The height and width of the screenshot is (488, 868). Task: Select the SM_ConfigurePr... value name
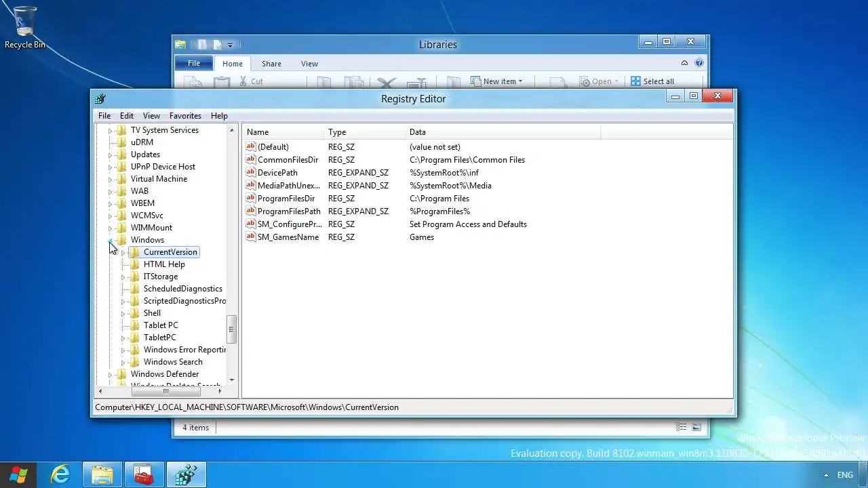tap(290, 224)
